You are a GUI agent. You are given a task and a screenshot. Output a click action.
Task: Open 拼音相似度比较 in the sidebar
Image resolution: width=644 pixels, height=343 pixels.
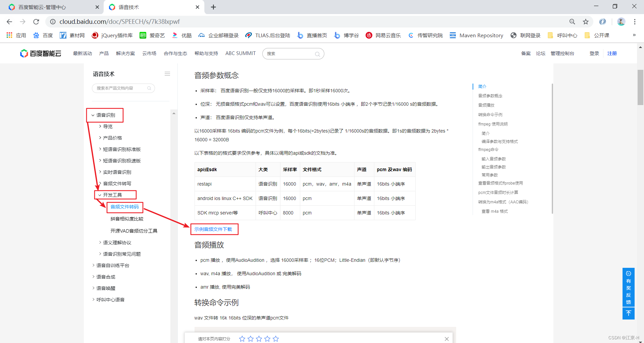(x=127, y=219)
